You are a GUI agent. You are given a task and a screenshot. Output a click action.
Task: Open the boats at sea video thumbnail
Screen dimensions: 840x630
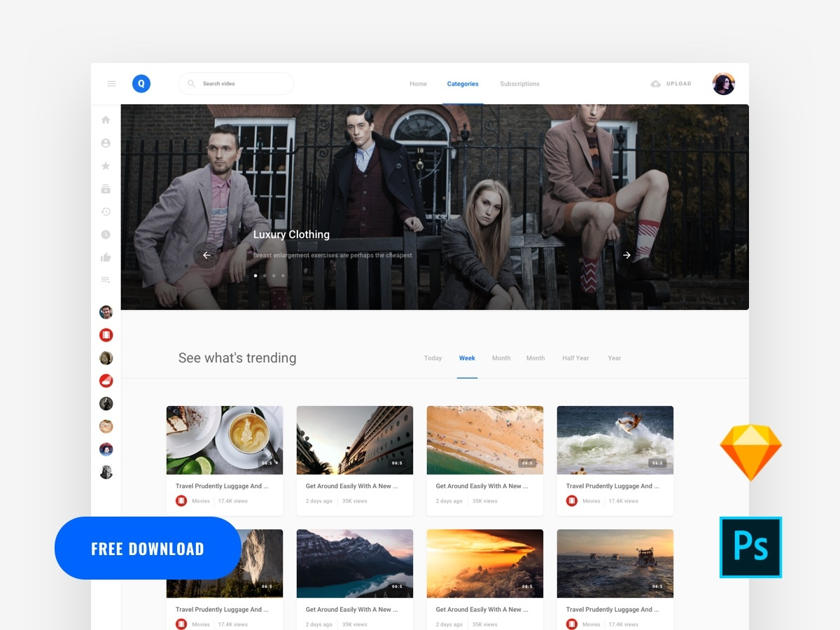point(615,563)
